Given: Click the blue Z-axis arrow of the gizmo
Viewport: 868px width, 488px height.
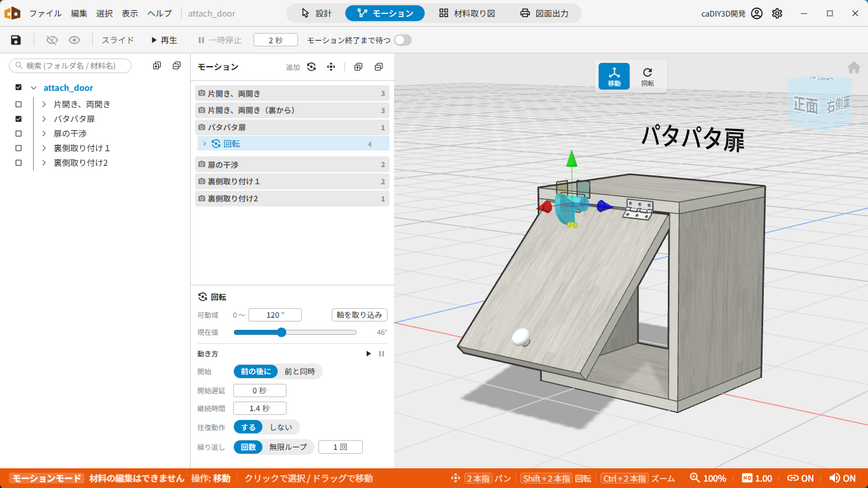Looking at the screenshot, I should coord(604,206).
